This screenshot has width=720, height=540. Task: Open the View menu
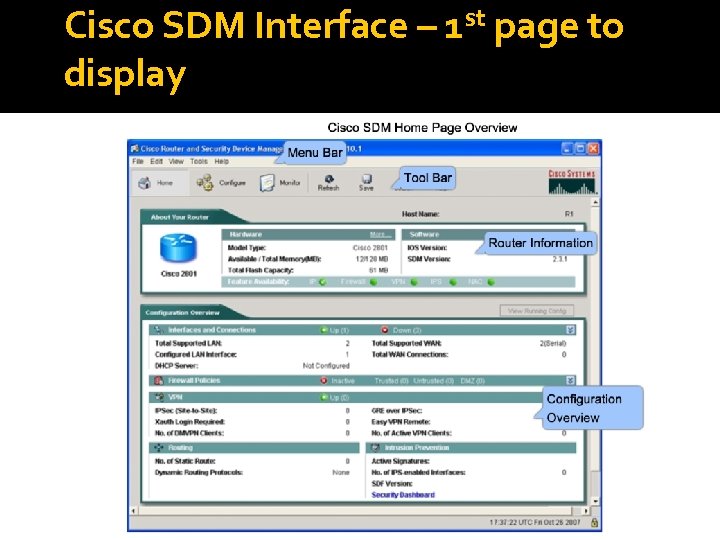(176, 162)
